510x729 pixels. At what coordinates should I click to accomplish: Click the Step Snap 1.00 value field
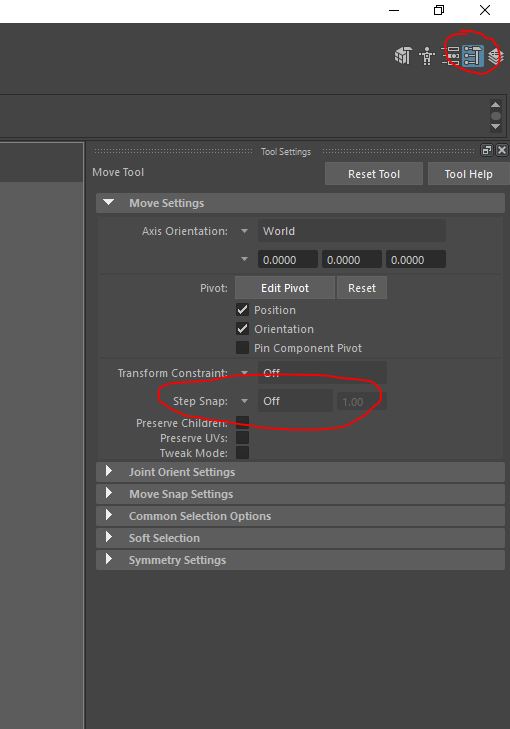point(362,401)
